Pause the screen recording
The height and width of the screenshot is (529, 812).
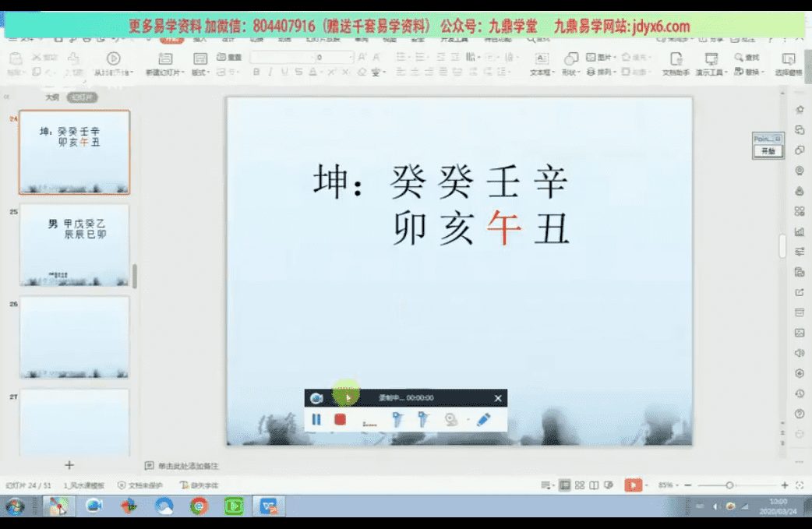point(316,420)
